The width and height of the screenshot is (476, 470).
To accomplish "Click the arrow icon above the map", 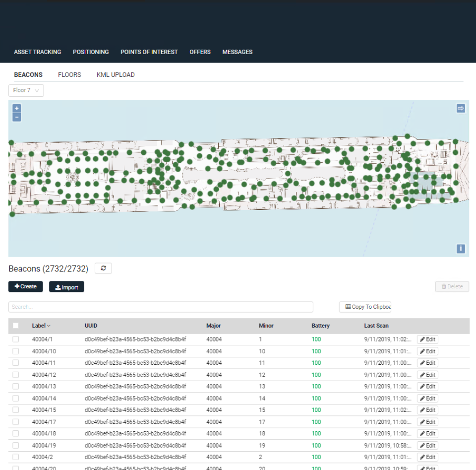I will pos(461,108).
